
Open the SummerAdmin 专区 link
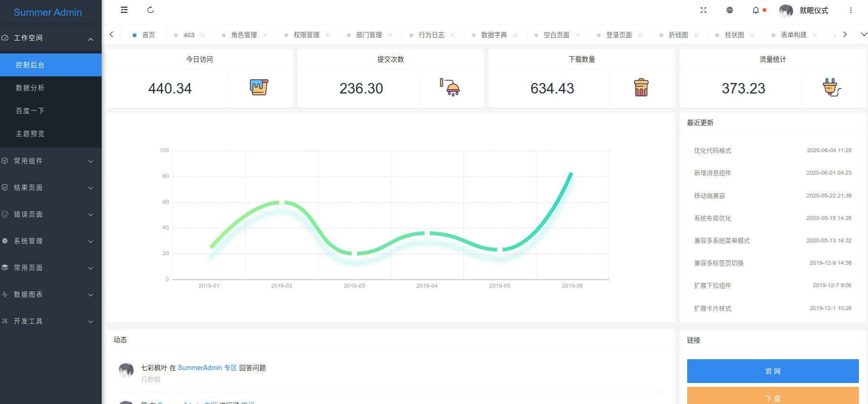click(x=207, y=368)
